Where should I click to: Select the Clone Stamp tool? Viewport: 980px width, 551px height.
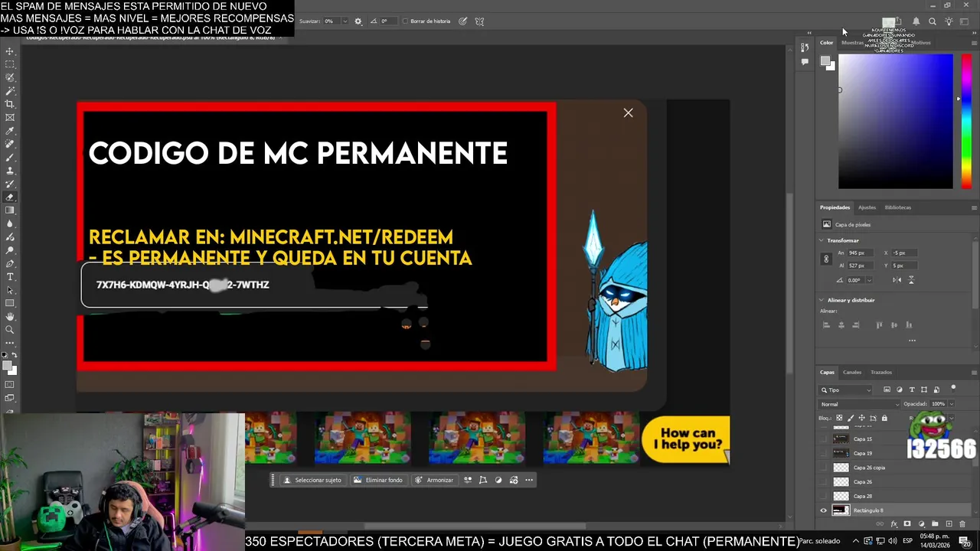tap(10, 170)
